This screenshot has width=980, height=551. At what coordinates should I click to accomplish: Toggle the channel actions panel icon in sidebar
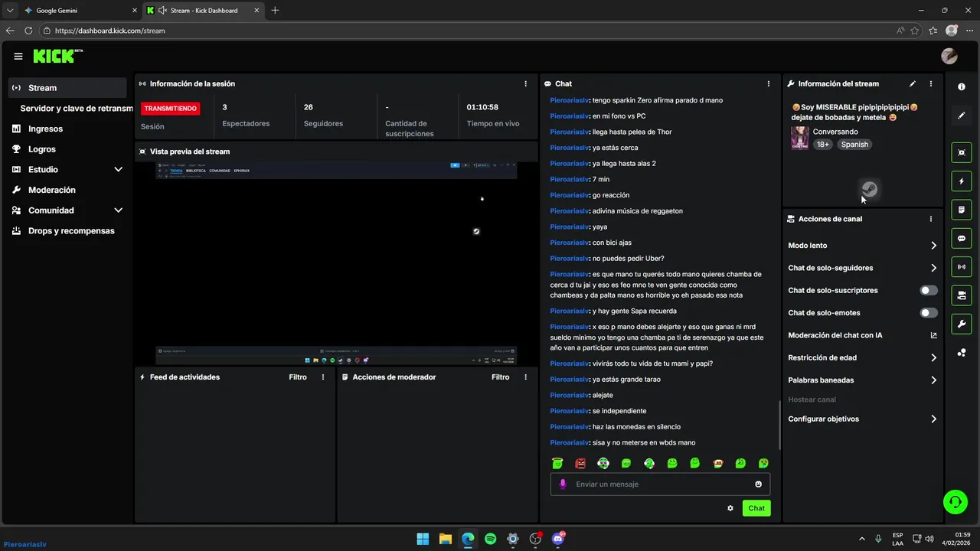[962, 295]
